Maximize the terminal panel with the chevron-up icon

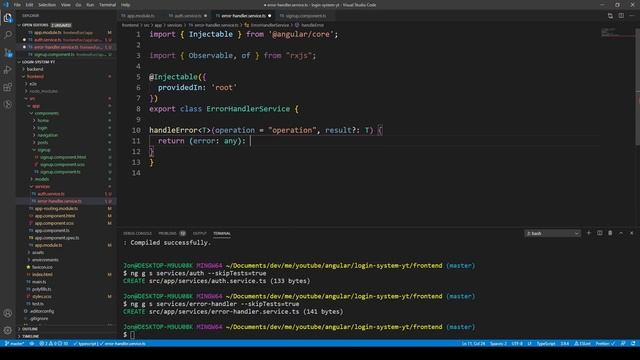pos(621,233)
